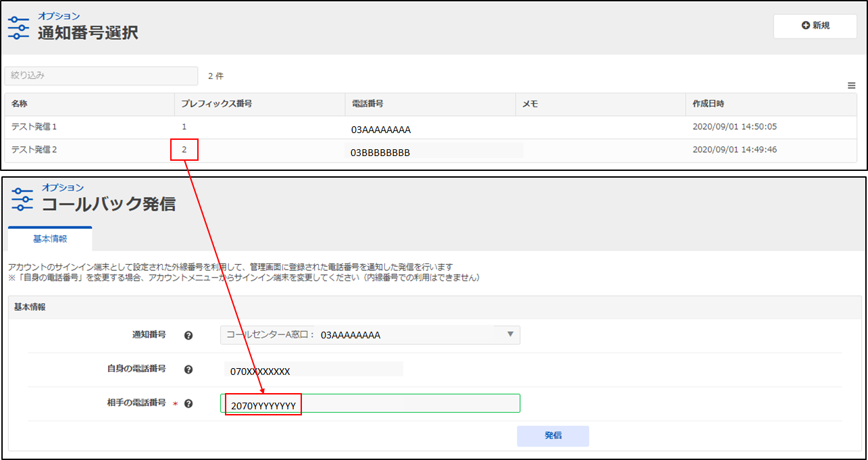The height and width of the screenshot is (460, 868).
Task: Click the 発信 button
Action: 553,436
